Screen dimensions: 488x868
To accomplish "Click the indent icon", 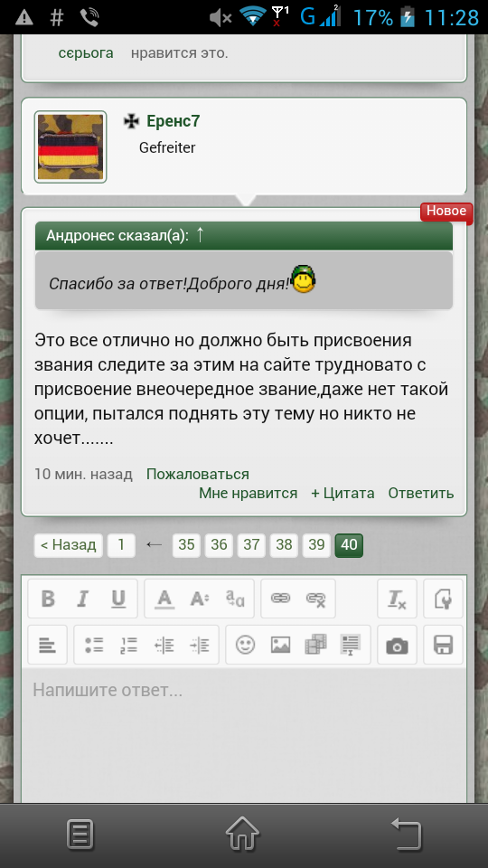I will pos(199,645).
